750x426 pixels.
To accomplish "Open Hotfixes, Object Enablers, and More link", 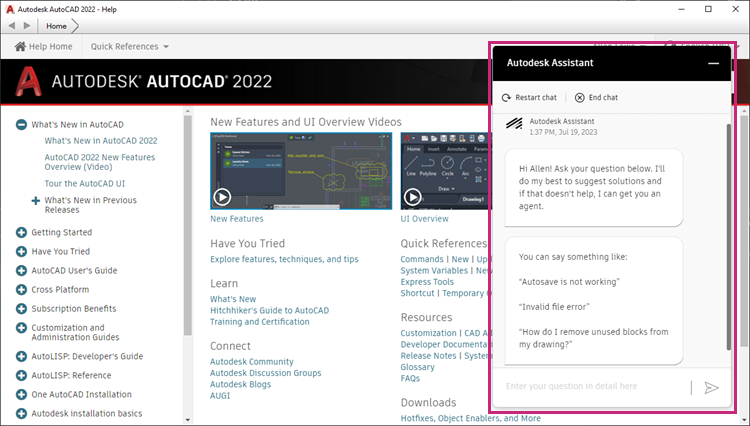I will pos(471,418).
